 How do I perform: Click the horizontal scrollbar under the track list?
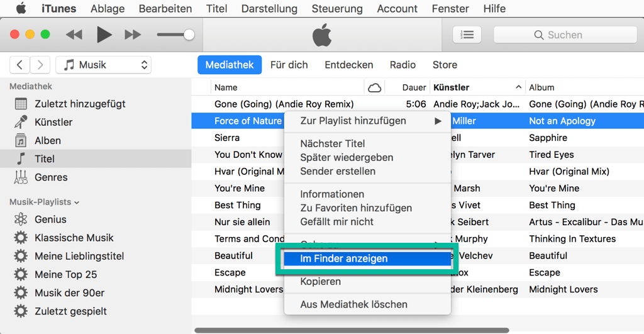point(352,330)
